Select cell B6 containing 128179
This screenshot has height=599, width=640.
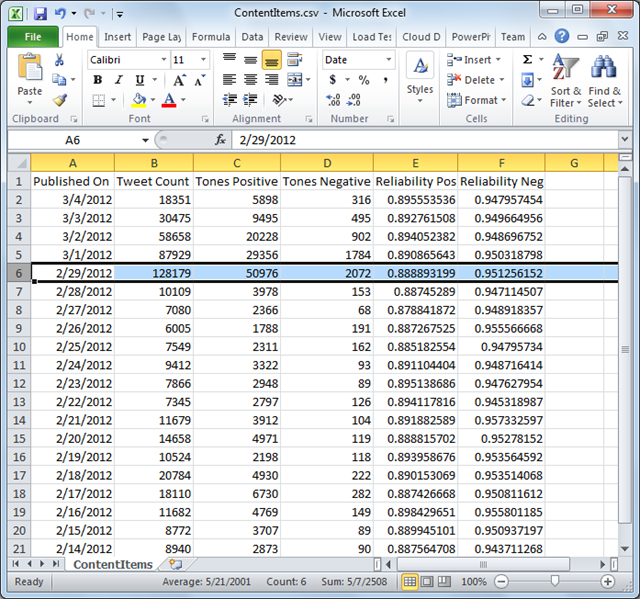point(152,273)
